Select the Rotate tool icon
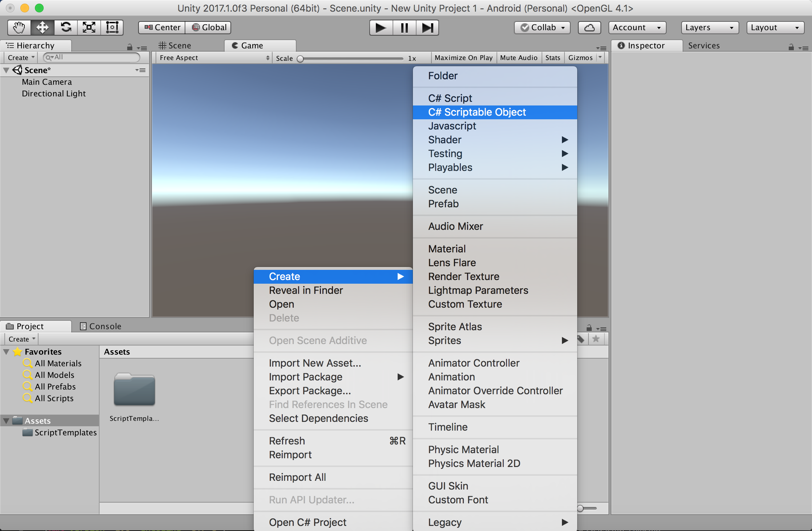Image resolution: width=812 pixels, height=531 pixels. coord(66,28)
